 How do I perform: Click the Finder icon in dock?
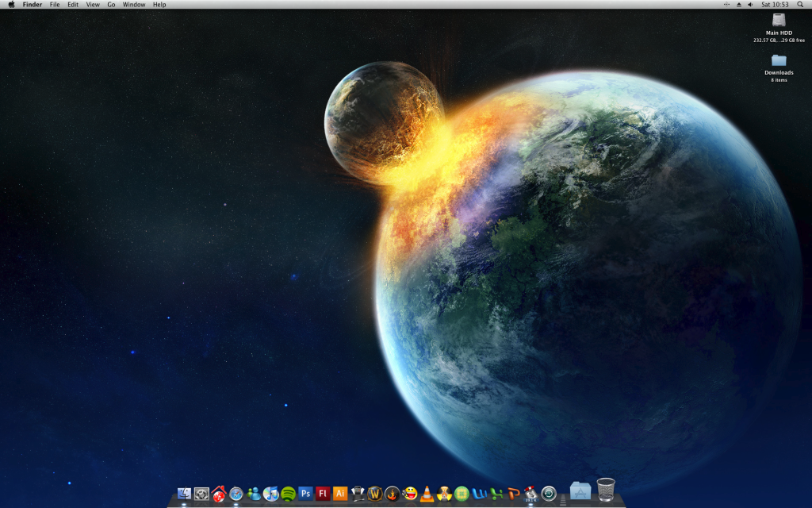tap(185, 494)
